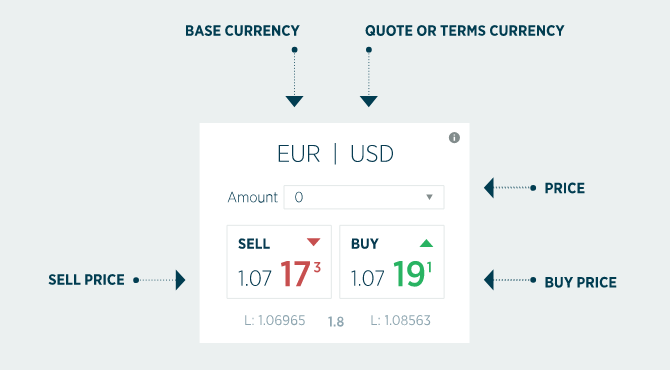670x370 pixels.
Task: Click into the Amount input field
Action: (x=364, y=197)
